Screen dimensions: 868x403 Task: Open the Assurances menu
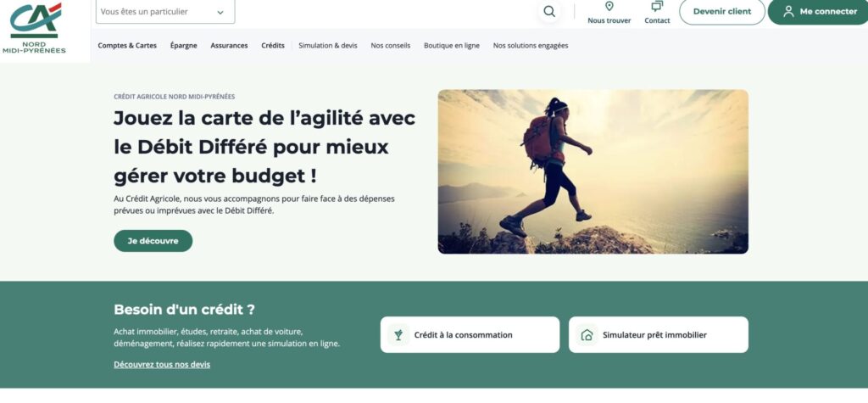click(229, 46)
